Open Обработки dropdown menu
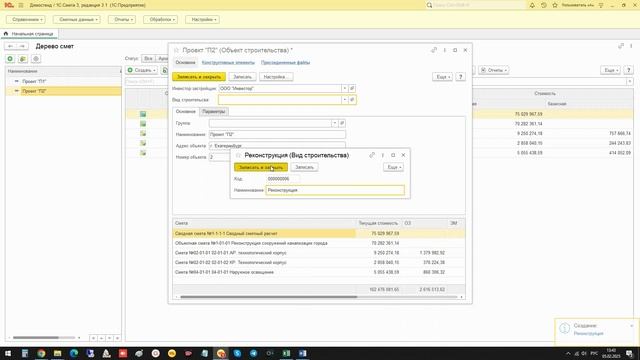This screenshot has height=360, width=640. pyautogui.click(x=160, y=20)
